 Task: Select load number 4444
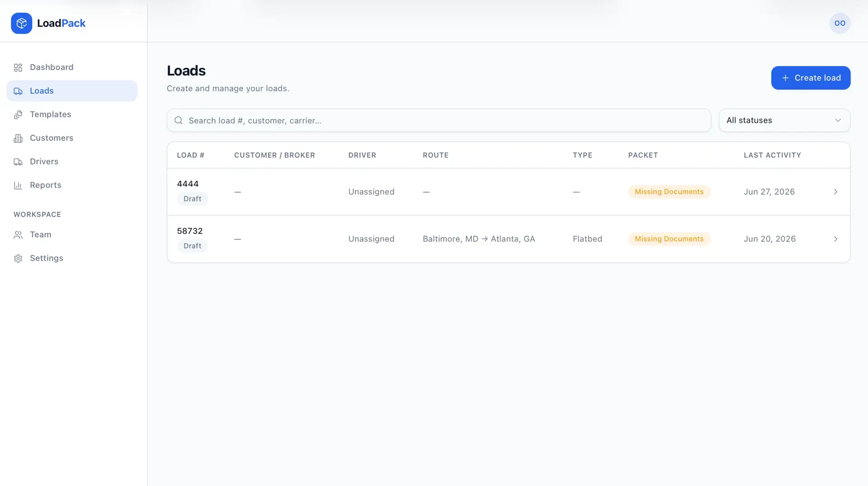(x=188, y=184)
